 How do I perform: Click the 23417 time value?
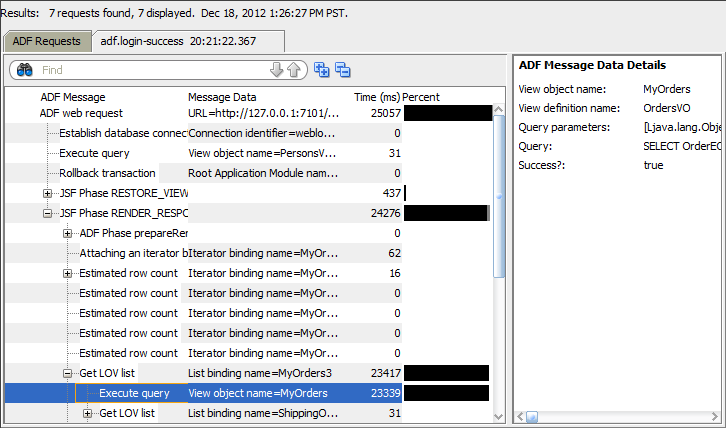point(386,373)
